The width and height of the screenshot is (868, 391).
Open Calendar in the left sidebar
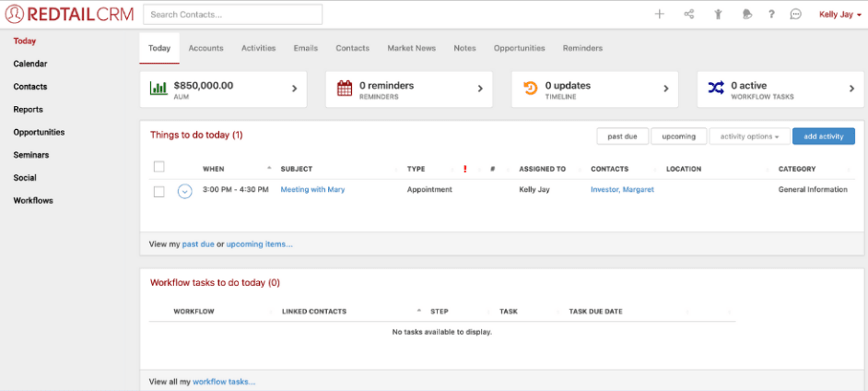pyautogui.click(x=30, y=64)
